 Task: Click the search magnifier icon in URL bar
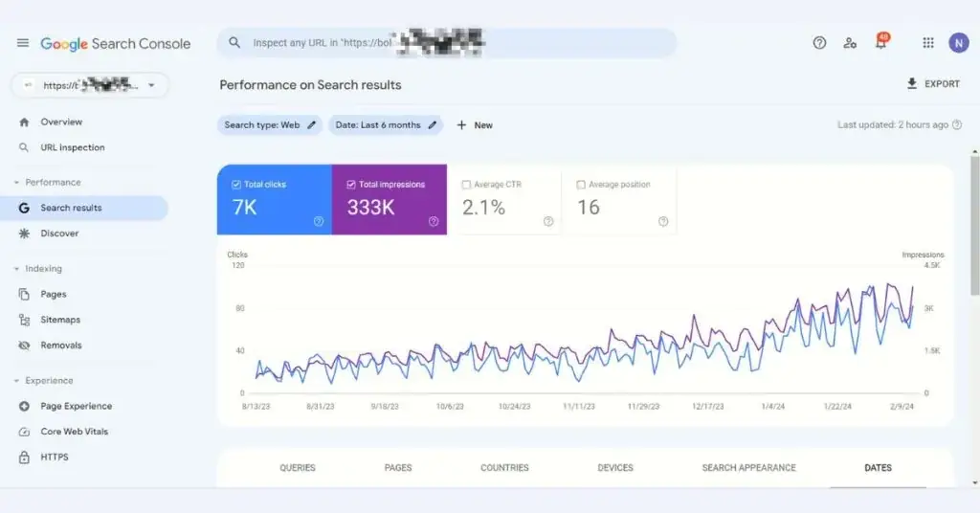pos(234,42)
